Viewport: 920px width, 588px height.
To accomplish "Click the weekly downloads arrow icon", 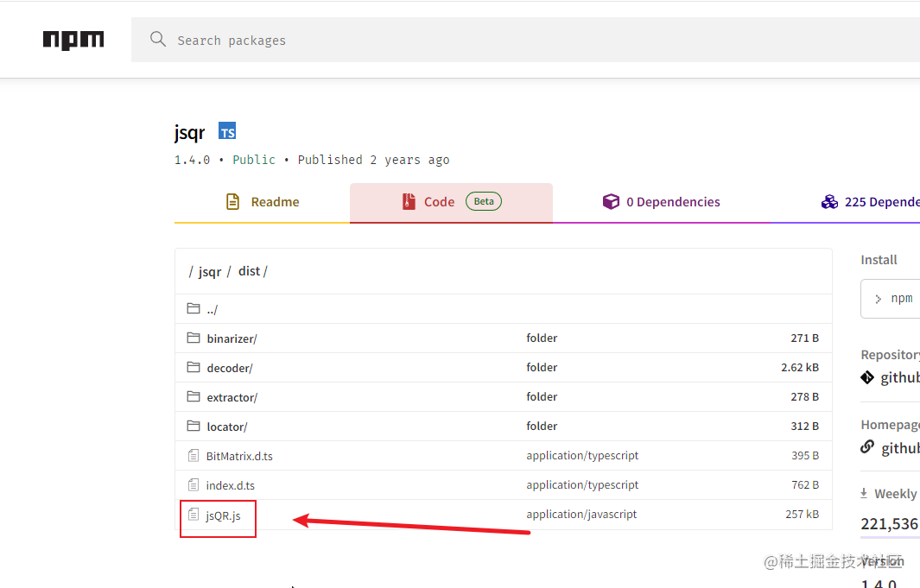I will coord(864,493).
